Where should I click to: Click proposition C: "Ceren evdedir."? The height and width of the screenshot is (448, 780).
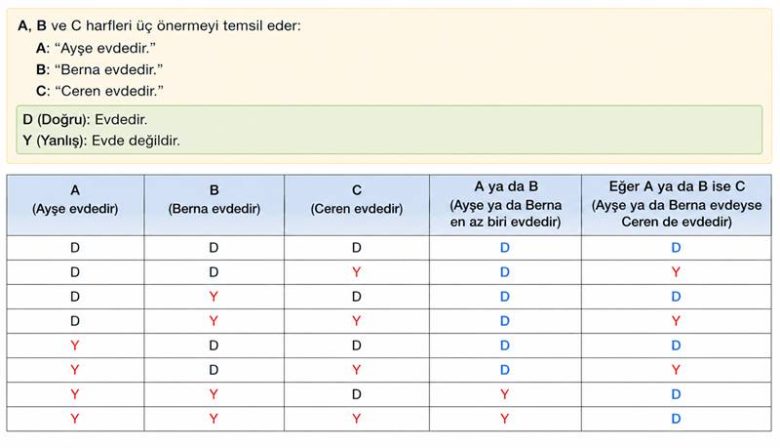(x=99, y=91)
